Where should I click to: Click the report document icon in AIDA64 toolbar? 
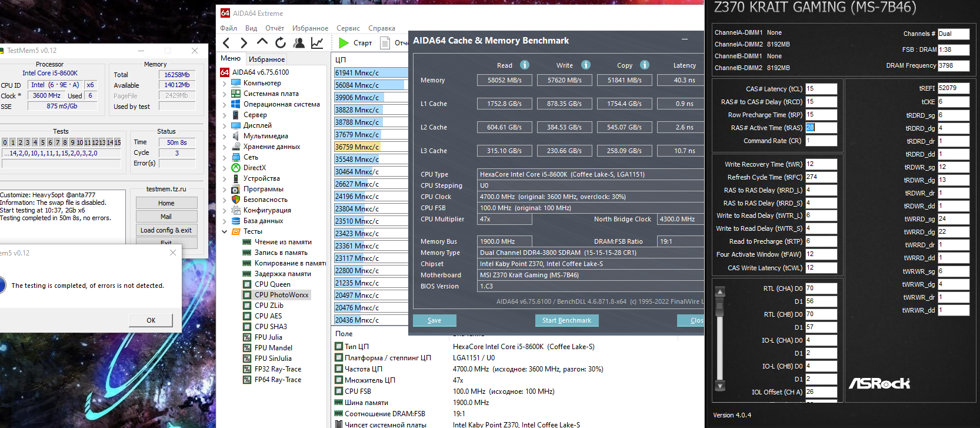[x=385, y=42]
